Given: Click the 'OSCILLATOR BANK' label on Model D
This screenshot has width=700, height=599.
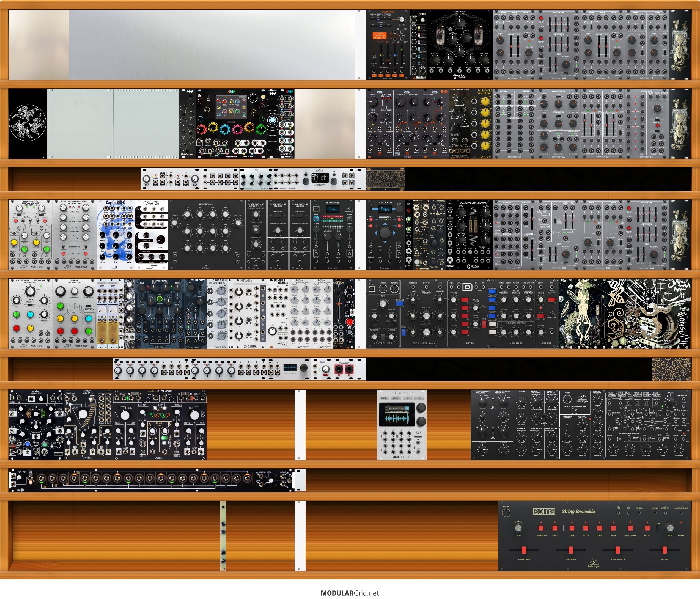Looking at the screenshot, I should 424,343.
